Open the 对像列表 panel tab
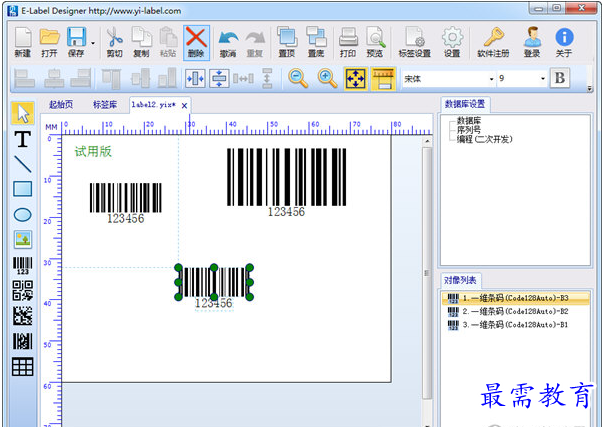Viewport: 602px width, 427px height. point(460,280)
